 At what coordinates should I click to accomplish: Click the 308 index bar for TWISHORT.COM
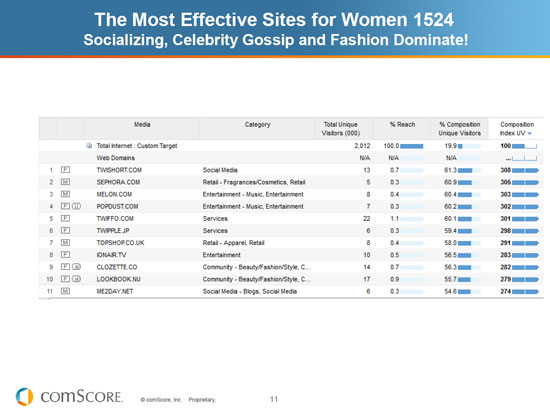point(525,170)
